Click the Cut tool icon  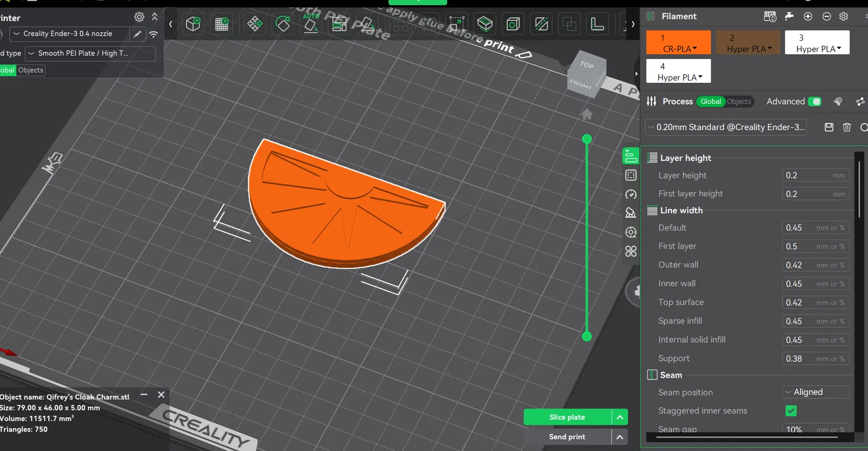pyautogui.click(x=541, y=24)
